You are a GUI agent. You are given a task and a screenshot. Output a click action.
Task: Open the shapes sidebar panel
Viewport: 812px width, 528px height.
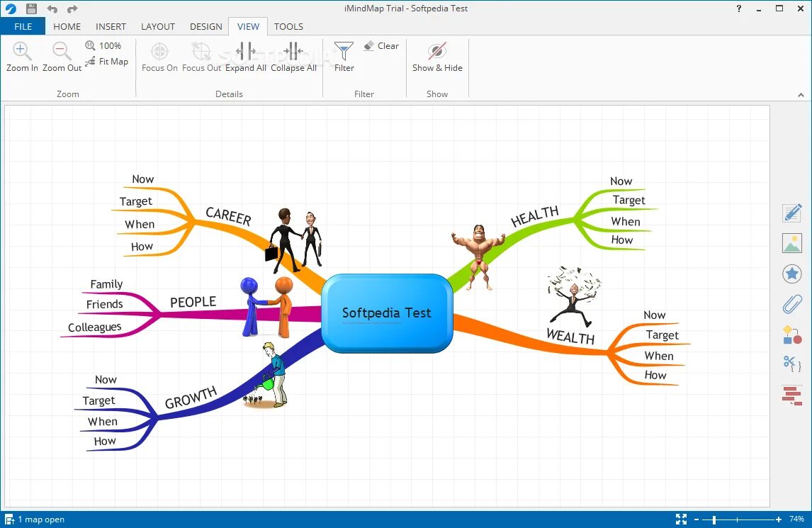click(x=791, y=335)
